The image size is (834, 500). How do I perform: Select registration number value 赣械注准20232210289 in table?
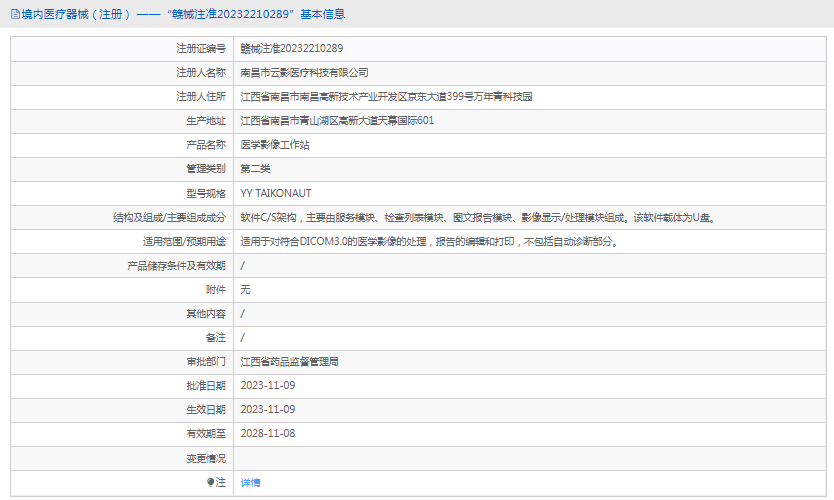tap(291, 48)
